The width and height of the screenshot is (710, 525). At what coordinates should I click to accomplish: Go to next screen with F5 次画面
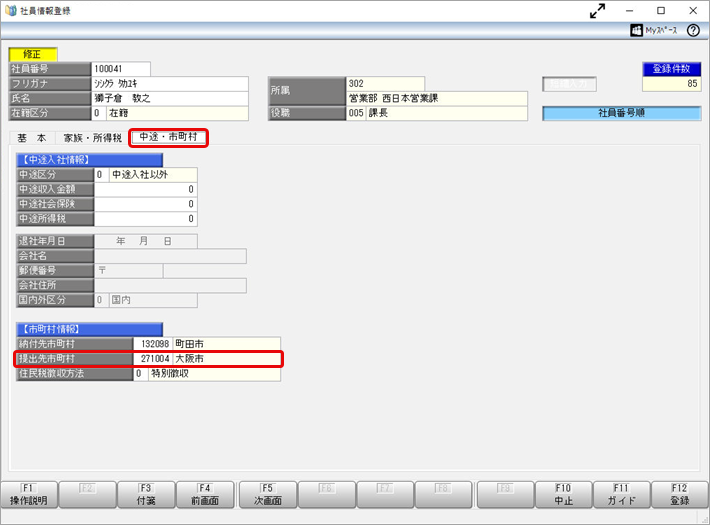(x=268, y=495)
